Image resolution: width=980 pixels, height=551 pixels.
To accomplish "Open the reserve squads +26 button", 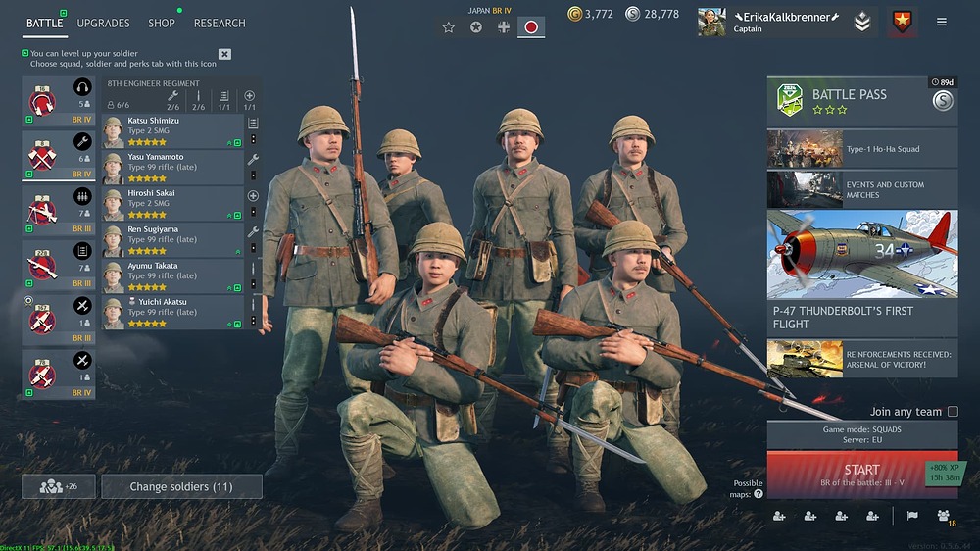I will click(59, 486).
